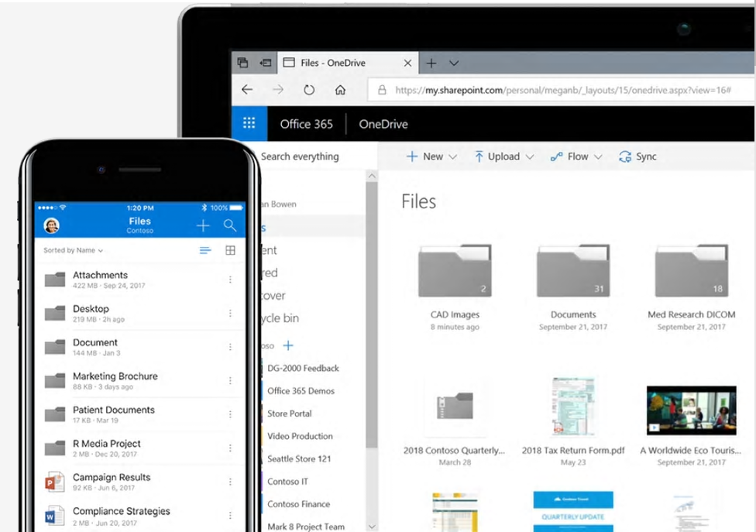756x532 pixels.
Task: Click the OneDrive link in the header
Action: 383,125
